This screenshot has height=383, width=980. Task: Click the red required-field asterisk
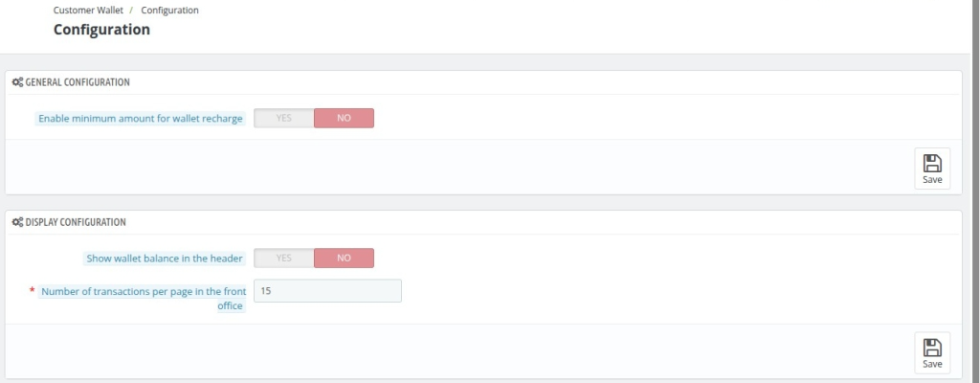(32, 290)
